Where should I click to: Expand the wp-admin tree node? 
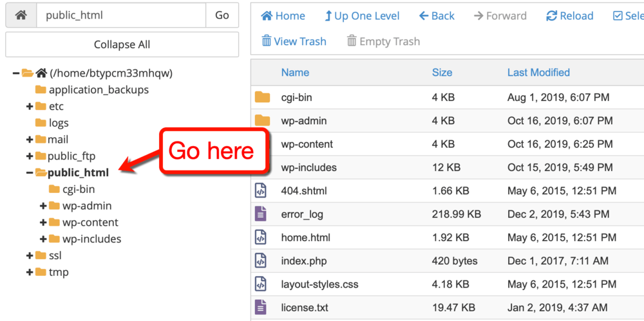coord(43,206)
